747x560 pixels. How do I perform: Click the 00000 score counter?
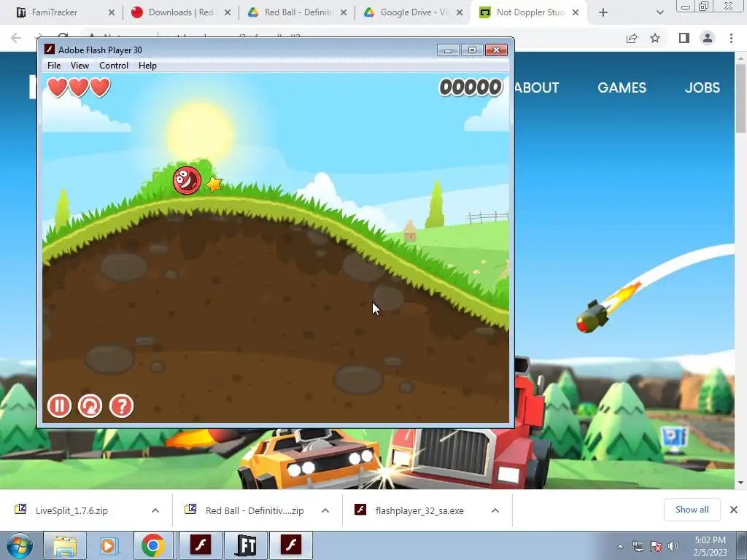pos(471,87)
